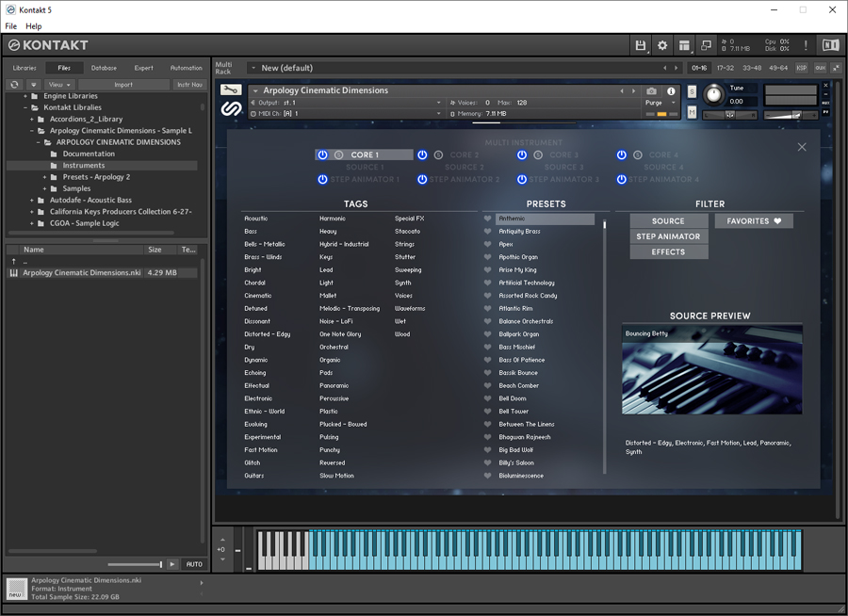The width and height of the screenshot is (848, 616).
Task: Toggle Step Animator 1 power
Action: [x=322, y=179]
